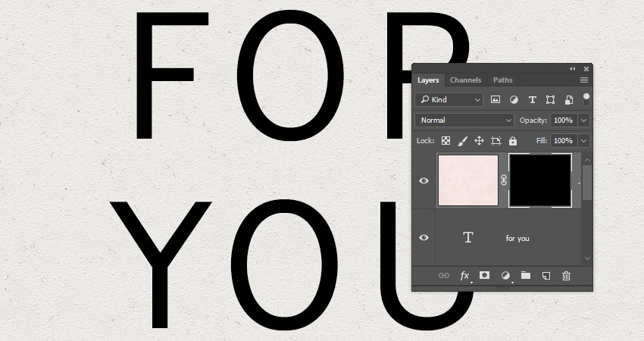644x341 pixels.
Task: Add a layer style with fx
Action: pyautogui.click(x=464, y=276)
